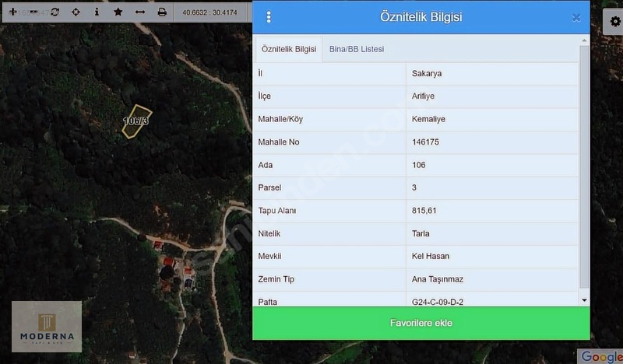Close the Öznitelik Bilgisi panel

[x=576, y=17]
